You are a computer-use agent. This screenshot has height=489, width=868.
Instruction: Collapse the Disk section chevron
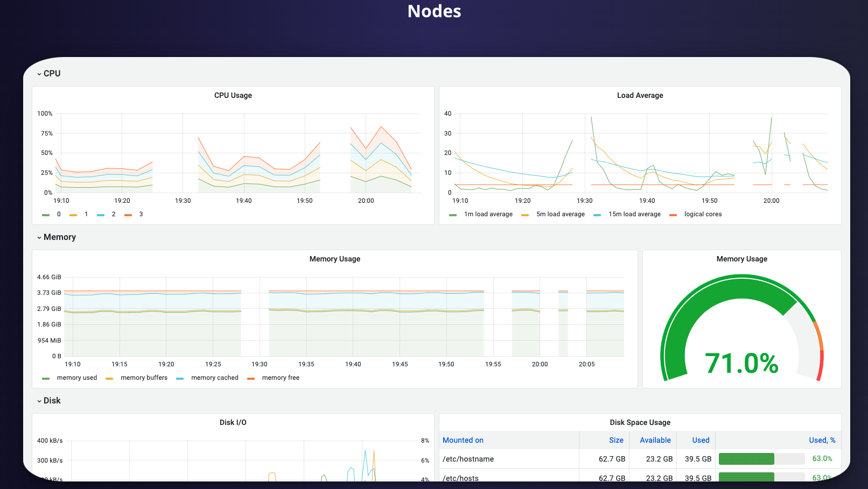[39, 401]
